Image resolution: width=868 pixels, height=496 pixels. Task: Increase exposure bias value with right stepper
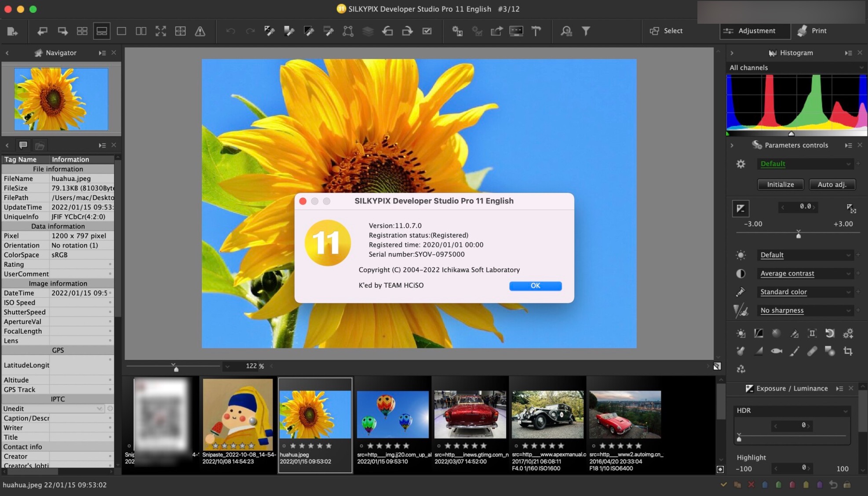[x=814, y=207]
